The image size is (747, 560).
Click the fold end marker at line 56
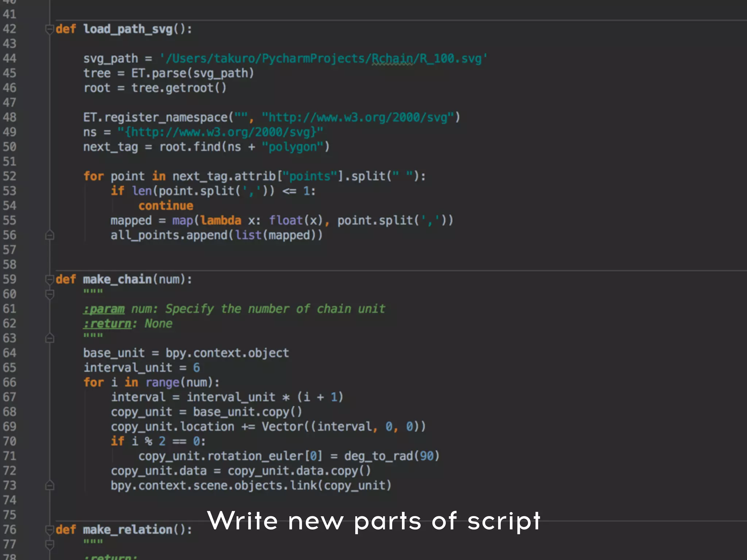50,235
